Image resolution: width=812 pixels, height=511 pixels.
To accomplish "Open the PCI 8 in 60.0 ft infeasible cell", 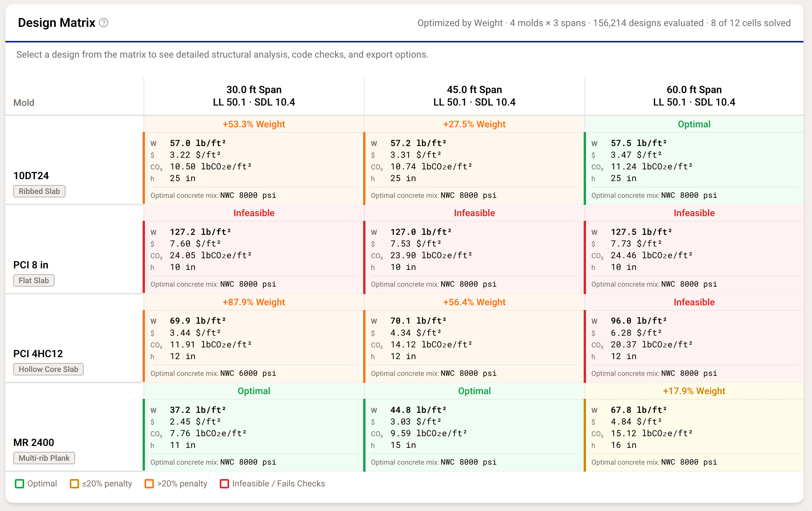I will pyautogui.click(x=694, y=249).
